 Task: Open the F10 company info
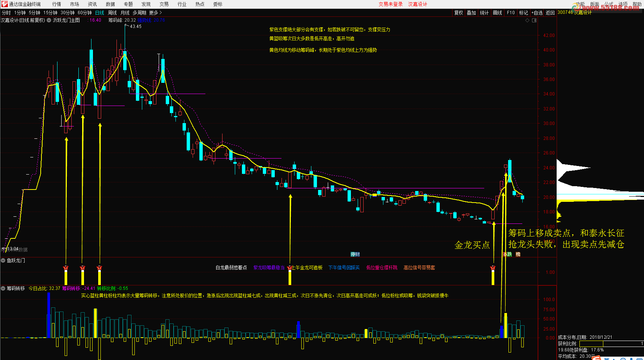click(x=511, y=13)
